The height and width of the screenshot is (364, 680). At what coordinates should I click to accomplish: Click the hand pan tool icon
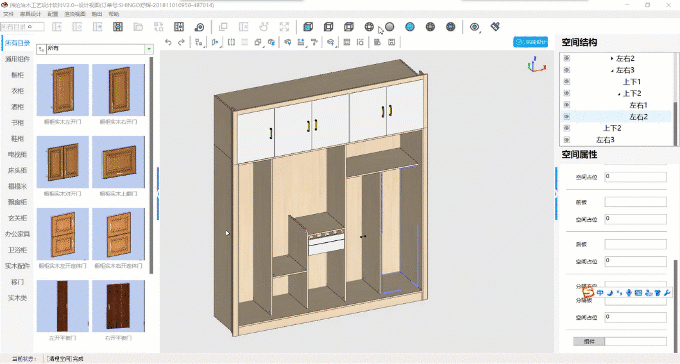264,27
